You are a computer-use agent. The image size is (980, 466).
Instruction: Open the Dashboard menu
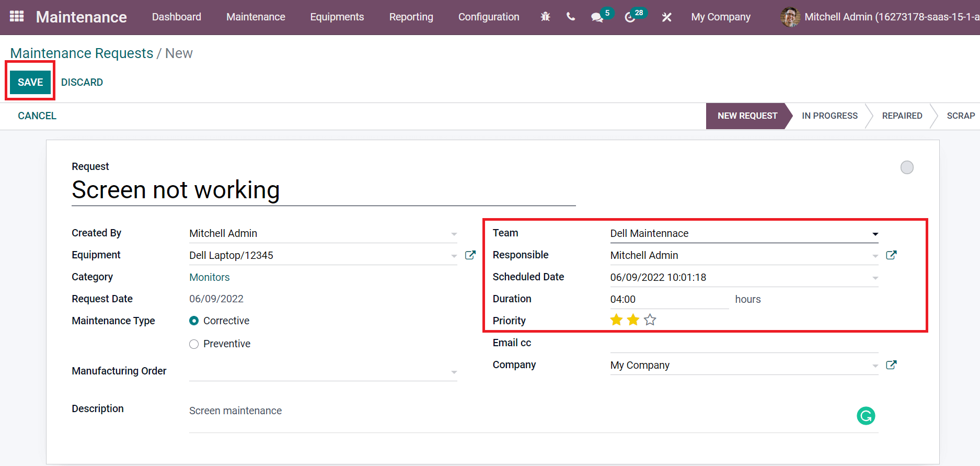(177, 17)
